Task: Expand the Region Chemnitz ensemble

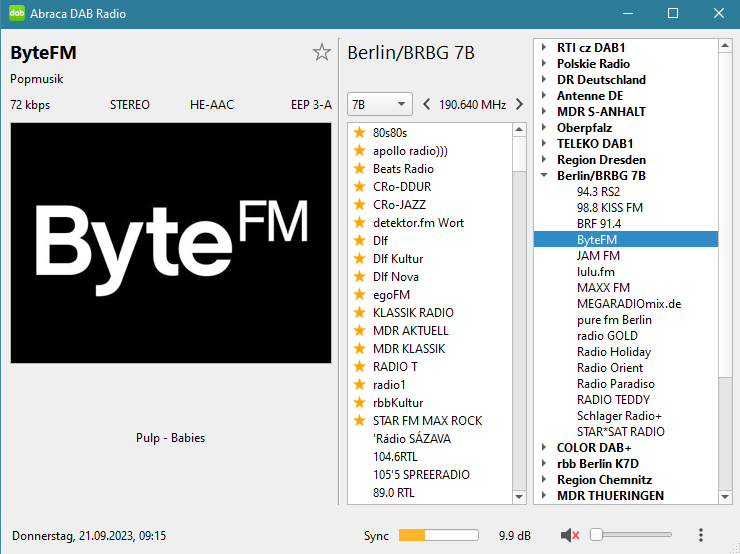Action: pyautogui.click(x=544, y=479)
